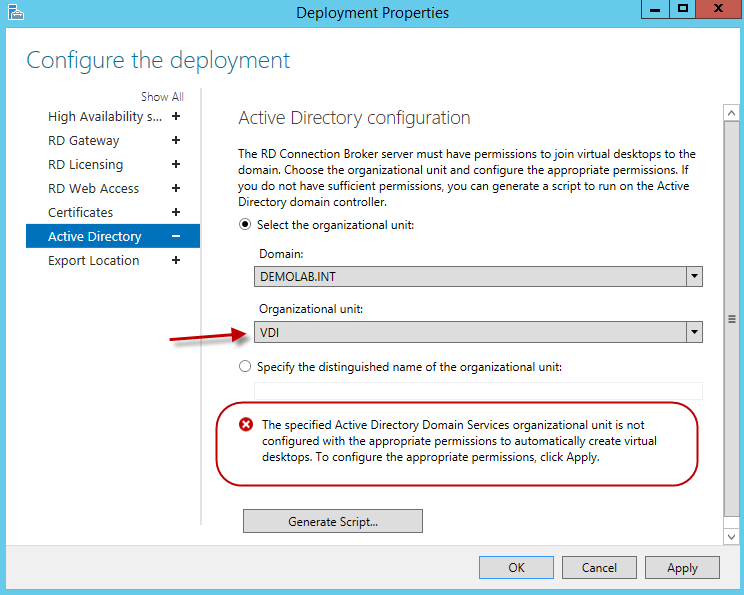This screenshot has width=744, height=595.
Task: Expand Certificates plus icon
Action: pyautogui.click(x=176, y=213)
